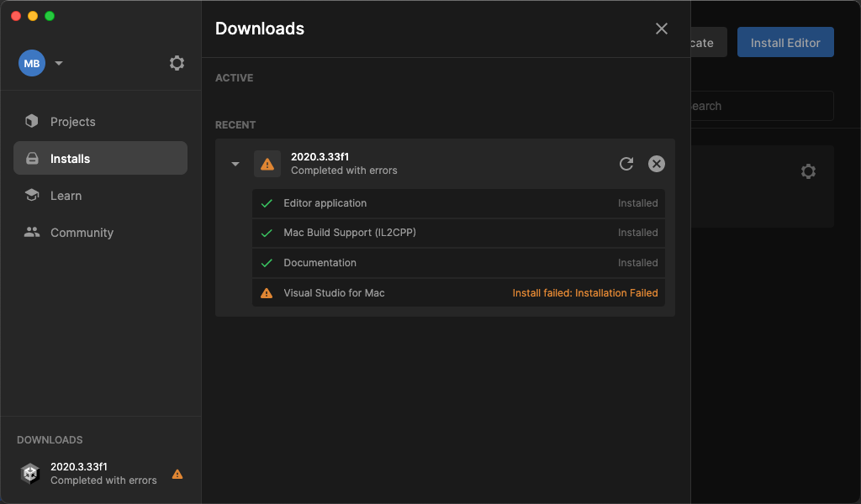Screen dimensions: 861x504
Task: Click the Install failed error message
Action: (585, 293)
